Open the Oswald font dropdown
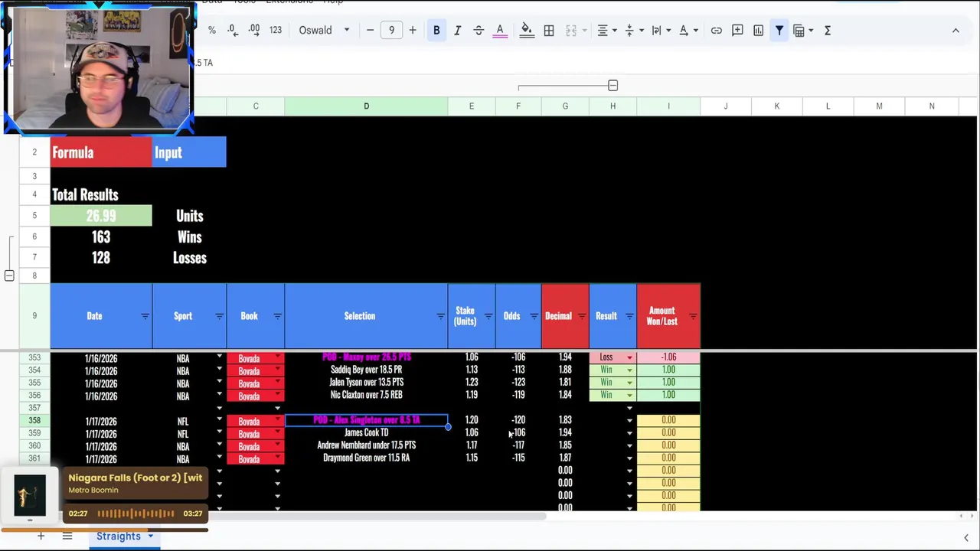Image resolution: width=980 pixels, height=551 pixels. pyautogui.click(x=324, y=31)
